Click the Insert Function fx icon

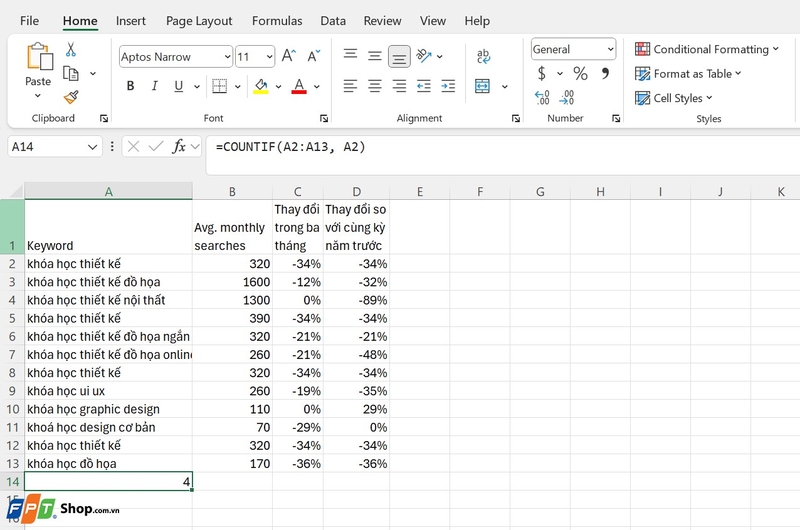[179, 147]
